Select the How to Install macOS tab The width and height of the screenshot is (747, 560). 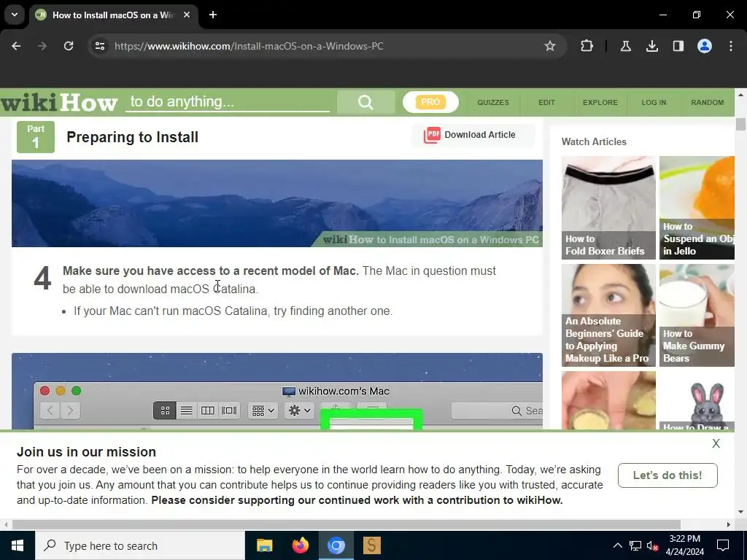[x=115, y=15]
